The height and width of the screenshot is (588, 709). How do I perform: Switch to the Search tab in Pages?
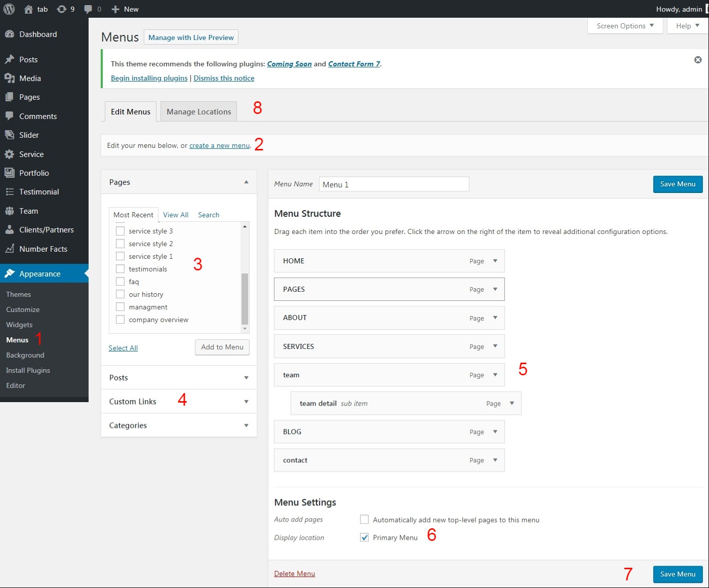pos(209,215)
